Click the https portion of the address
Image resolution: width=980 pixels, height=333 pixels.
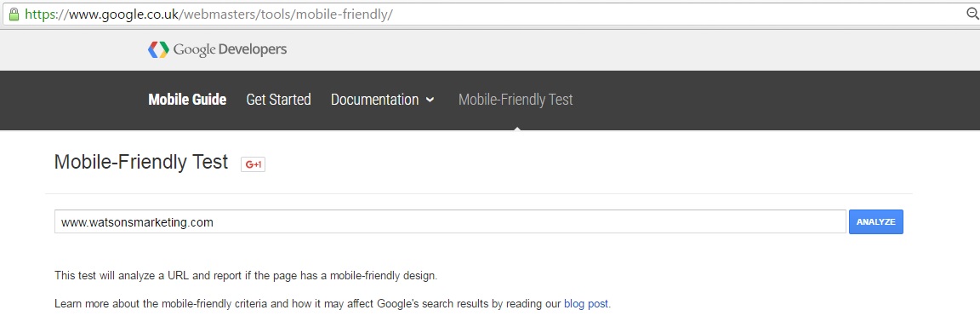tap(41, 14)
